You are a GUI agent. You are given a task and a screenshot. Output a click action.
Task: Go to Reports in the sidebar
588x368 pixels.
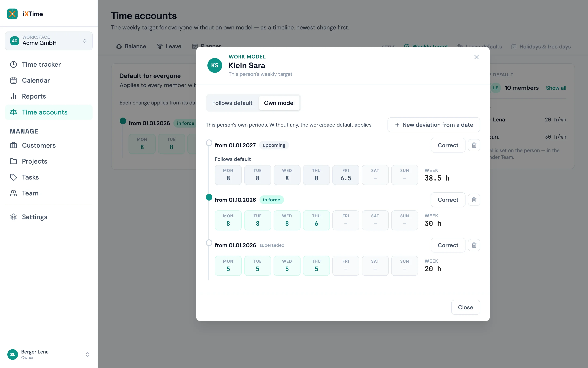click(49, 96)
